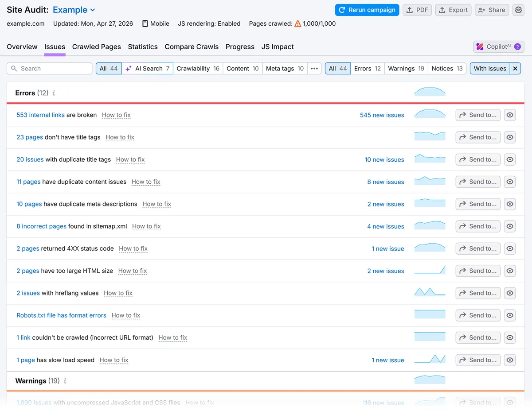Click the Warnings section info icon
The width and height of the screenshot is (532, 411).
click(x=65, y=381)
